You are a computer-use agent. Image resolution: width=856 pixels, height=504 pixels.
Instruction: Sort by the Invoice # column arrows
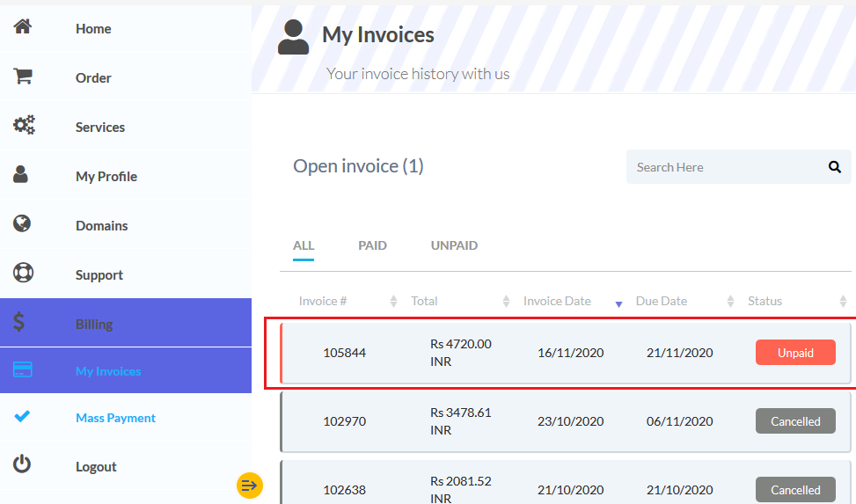point(393,301)
